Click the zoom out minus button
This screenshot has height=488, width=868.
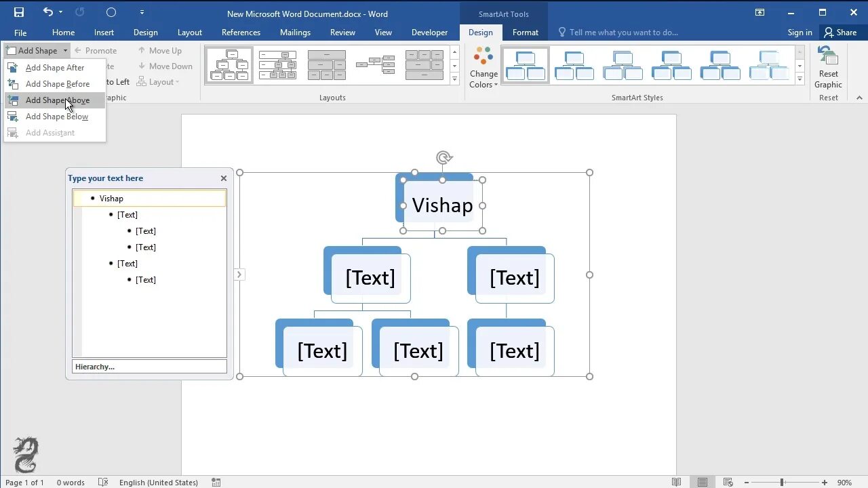tap(746, 483)
